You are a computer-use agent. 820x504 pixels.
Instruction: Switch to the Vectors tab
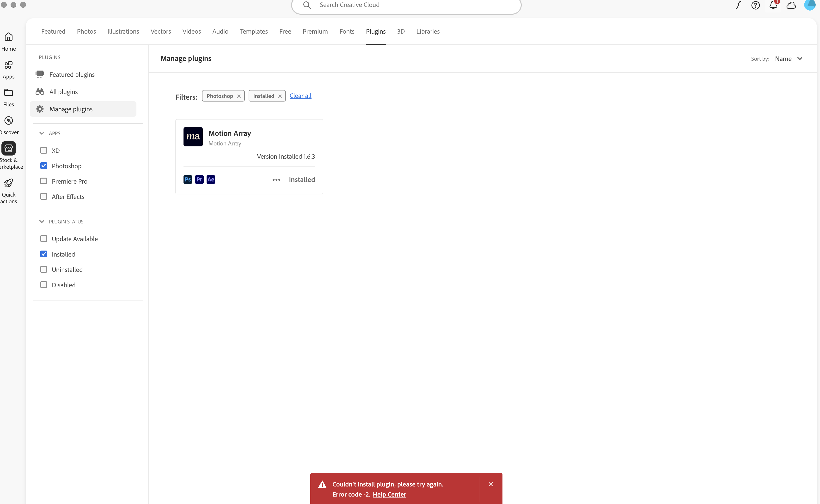[161, 31]
